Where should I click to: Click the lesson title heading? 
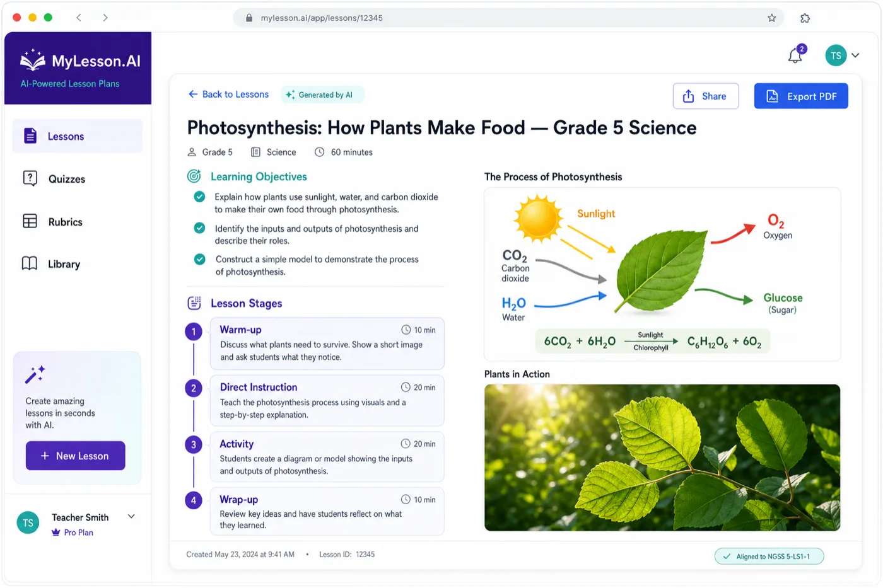441,128
